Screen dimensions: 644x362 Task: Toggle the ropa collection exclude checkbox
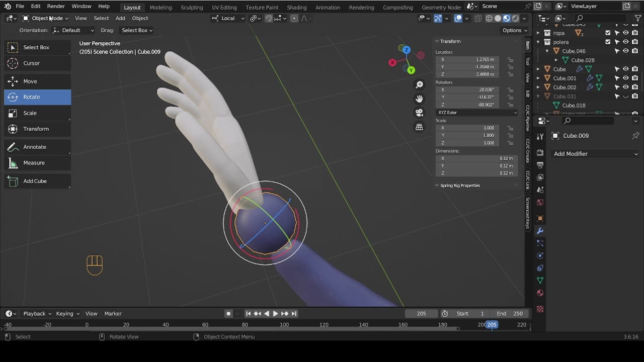click(x=608, y=33)
